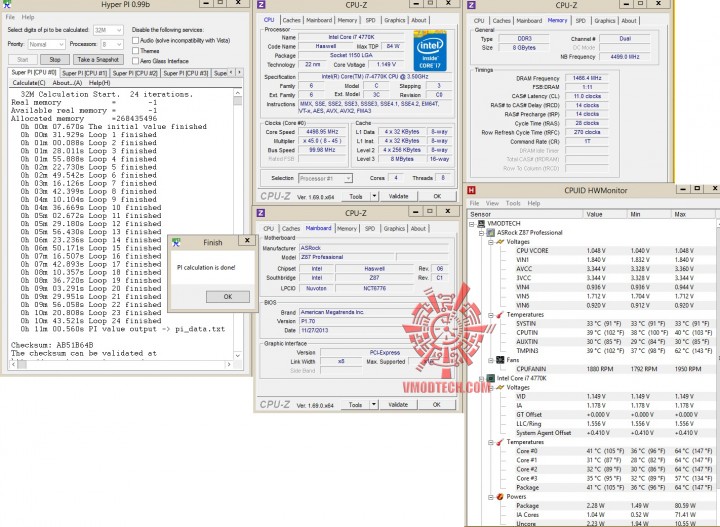This screenshot has height=527, width=720.
Task: Collapse the Fans tree node
Action: (490, 360)
